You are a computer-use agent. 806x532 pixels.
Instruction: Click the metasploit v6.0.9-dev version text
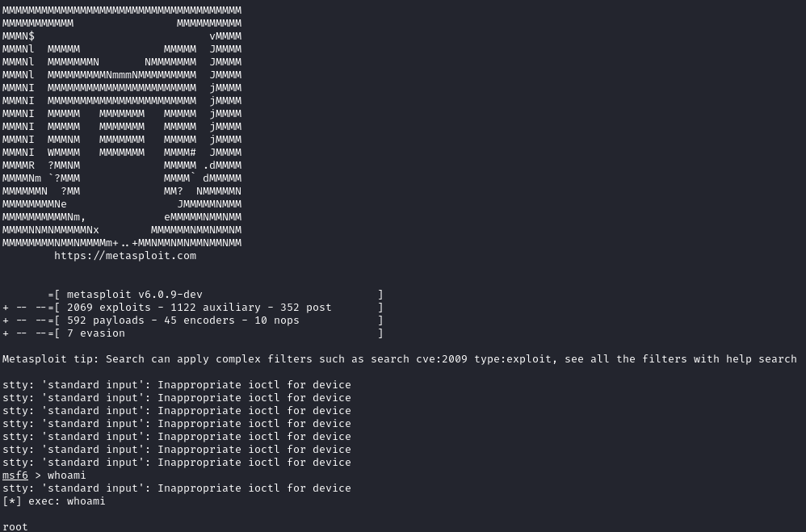(x=135, y=295)
